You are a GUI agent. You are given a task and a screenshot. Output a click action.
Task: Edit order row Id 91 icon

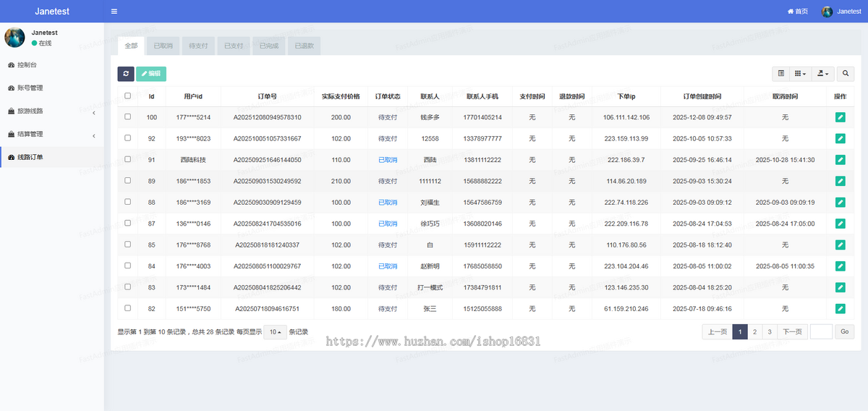[840, 160]
